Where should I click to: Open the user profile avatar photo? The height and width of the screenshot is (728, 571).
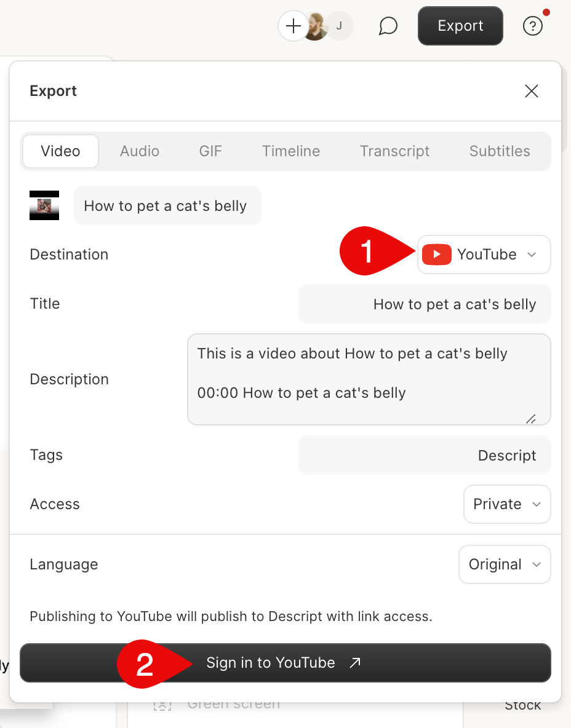pos(316,26)
